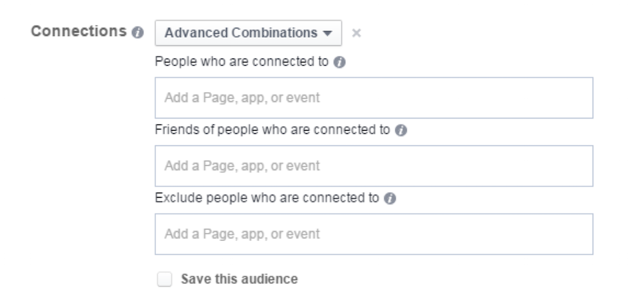Click placeholder text in the Friends field
Screen dimensions: 644x299
click(242, 166)
